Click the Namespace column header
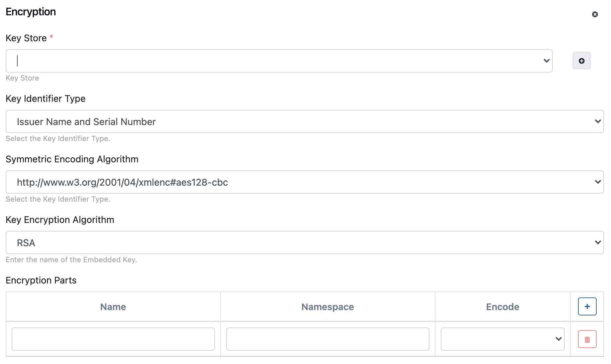This screenshot has width=611, height=364. (x=327, y=307)
